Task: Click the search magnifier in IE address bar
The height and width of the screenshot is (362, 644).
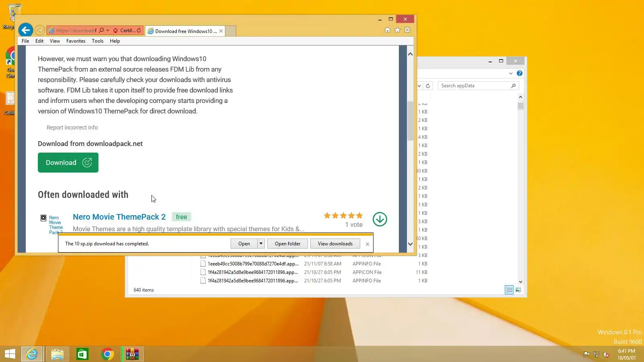Action: point(101,30)
